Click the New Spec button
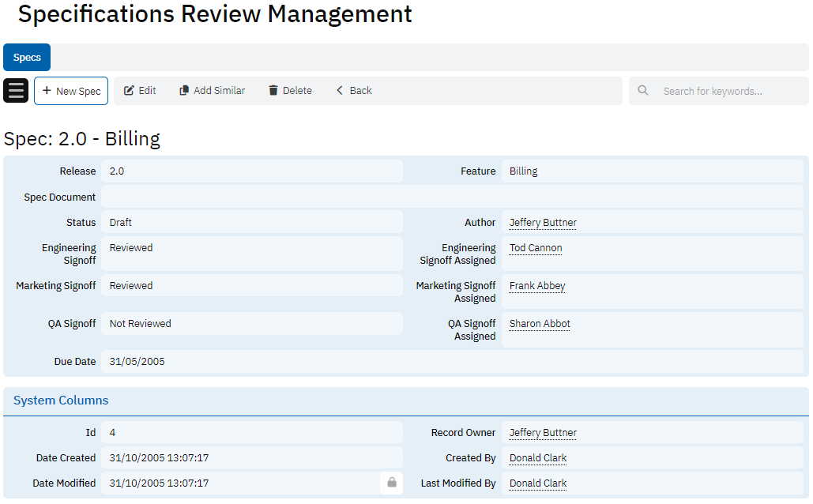 [71, 91]
